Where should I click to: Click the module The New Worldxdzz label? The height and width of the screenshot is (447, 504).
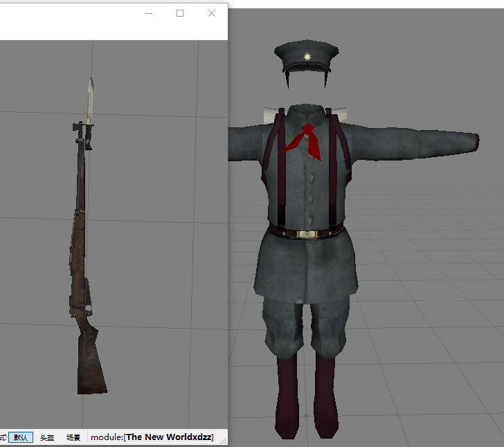coord(152,437)
